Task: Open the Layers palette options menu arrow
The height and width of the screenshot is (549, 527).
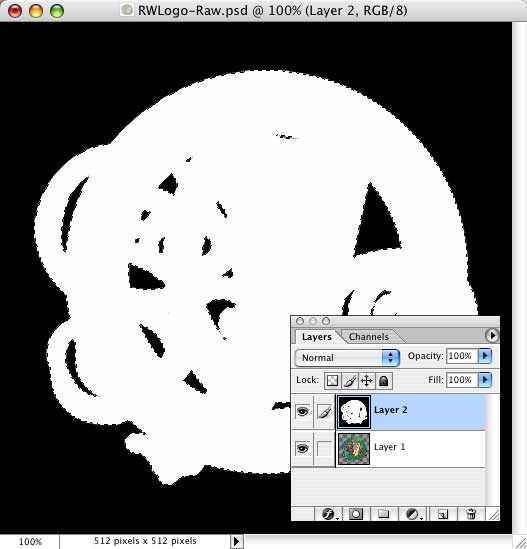Action: [492, 335]
